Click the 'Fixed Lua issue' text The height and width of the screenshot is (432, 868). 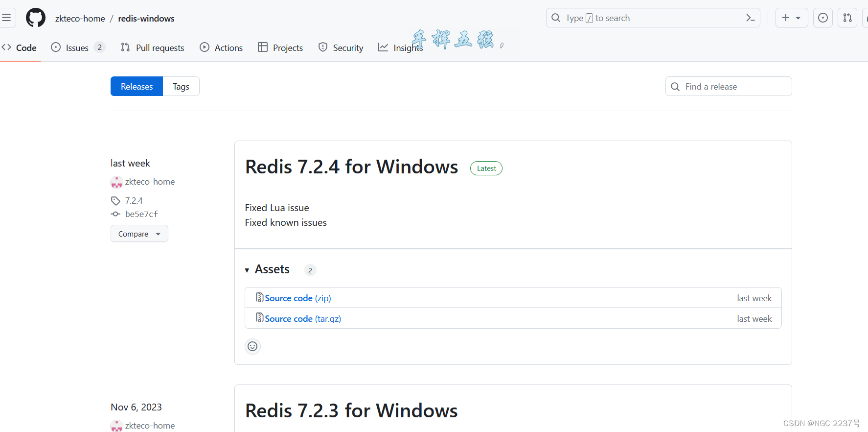pyautogui.click(x=277, y=208)
